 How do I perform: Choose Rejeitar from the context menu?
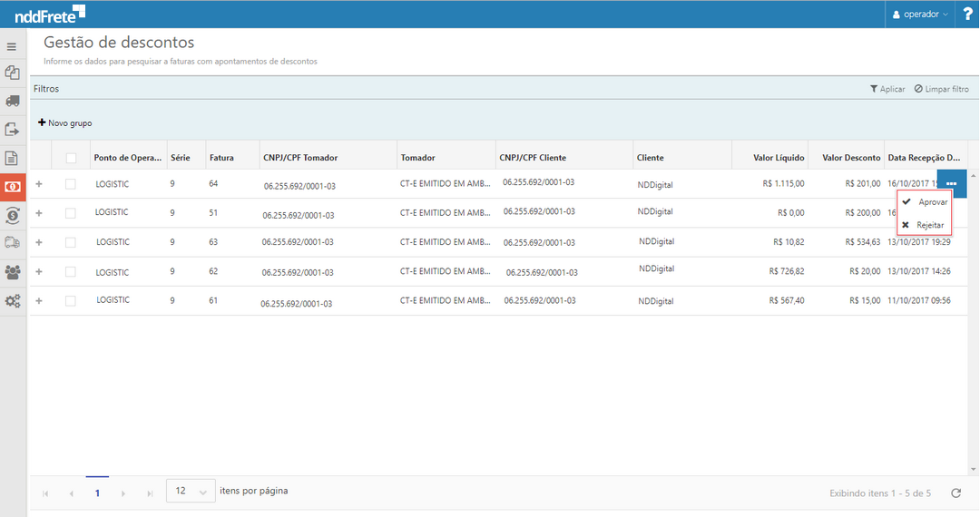pos(929,225)
